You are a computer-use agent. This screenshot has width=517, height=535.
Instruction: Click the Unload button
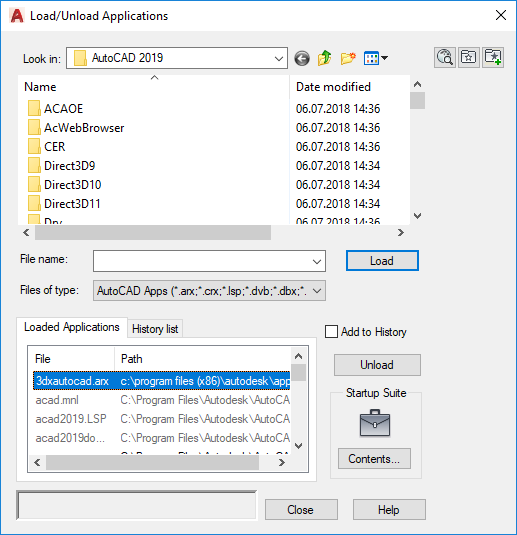click(x=377, y=365)
